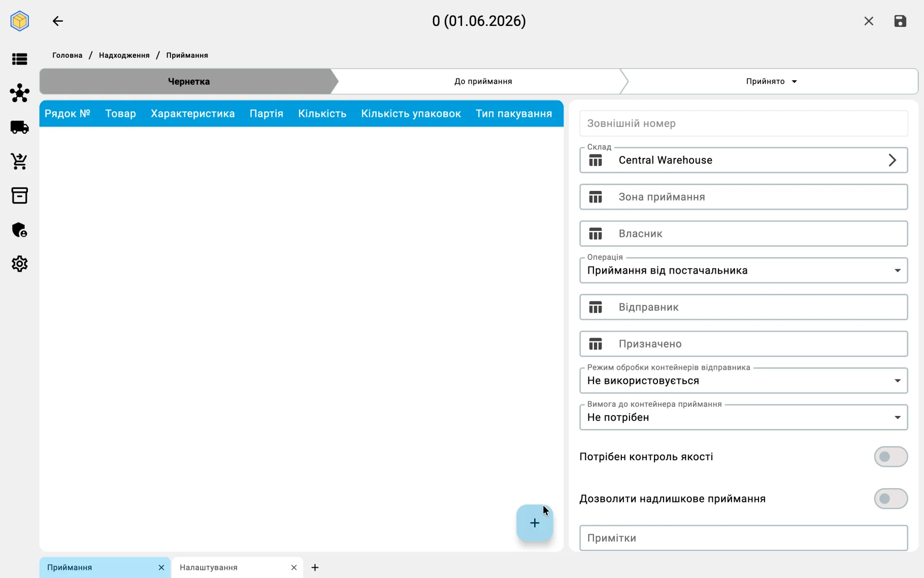Screen dimensions: 924x578
Task: Open the Central Warehouse chevron
Action: [x=892, y=160]
